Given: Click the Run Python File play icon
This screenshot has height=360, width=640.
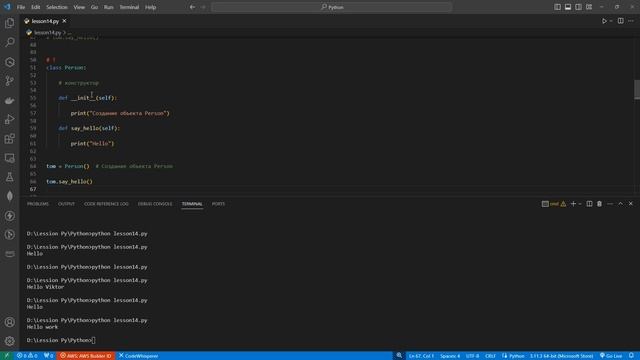Looking at the screenshot, I should (604, 21).
